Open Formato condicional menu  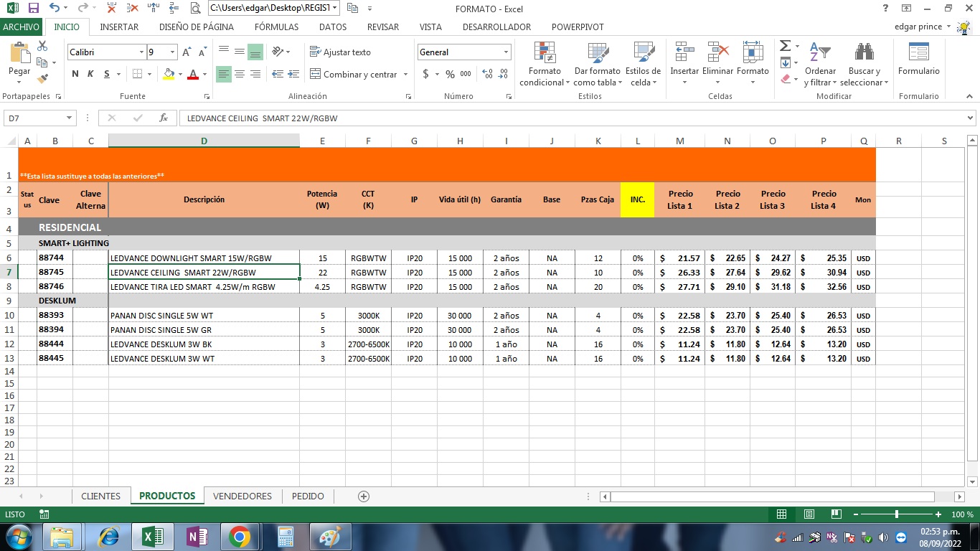[x=545, y=63]
